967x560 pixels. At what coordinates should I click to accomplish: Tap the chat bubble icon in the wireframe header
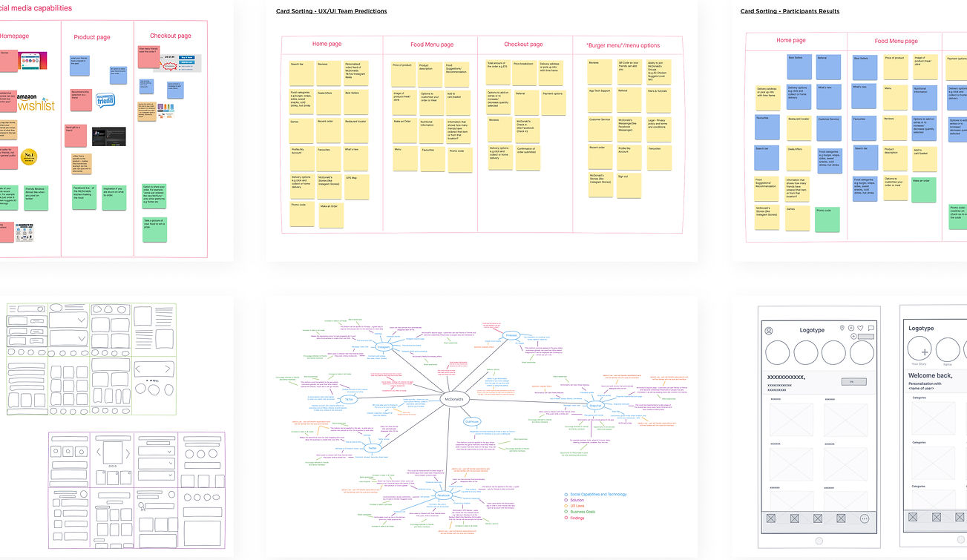point(871,328)
